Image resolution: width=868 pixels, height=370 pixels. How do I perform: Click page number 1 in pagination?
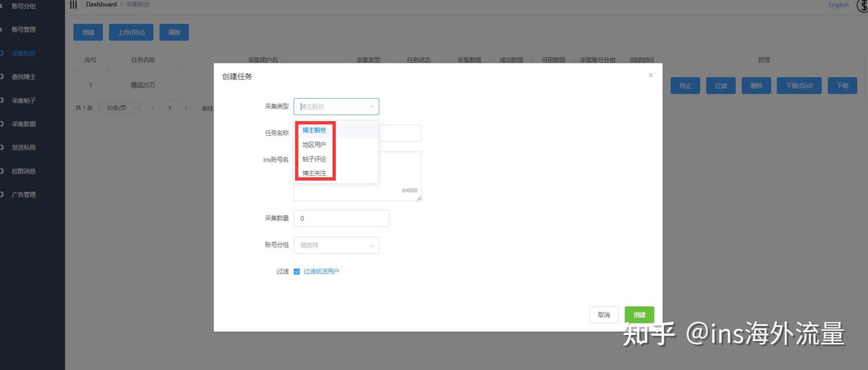[169, 108]
